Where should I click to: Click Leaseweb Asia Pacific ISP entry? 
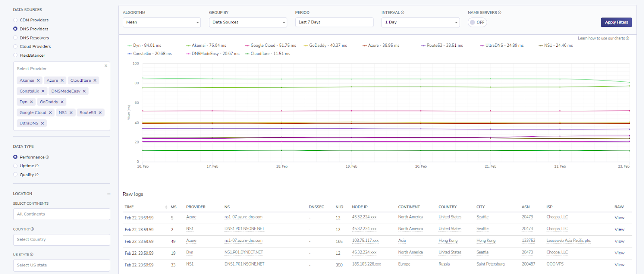[568, 241]
